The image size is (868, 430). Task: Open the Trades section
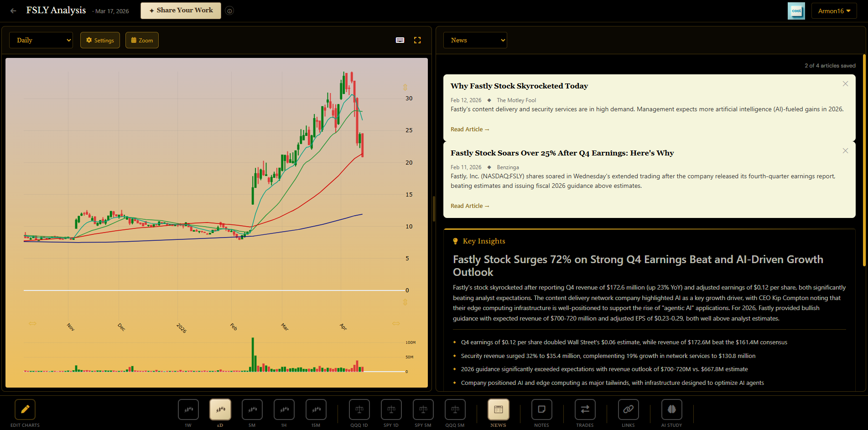point(585,409)
